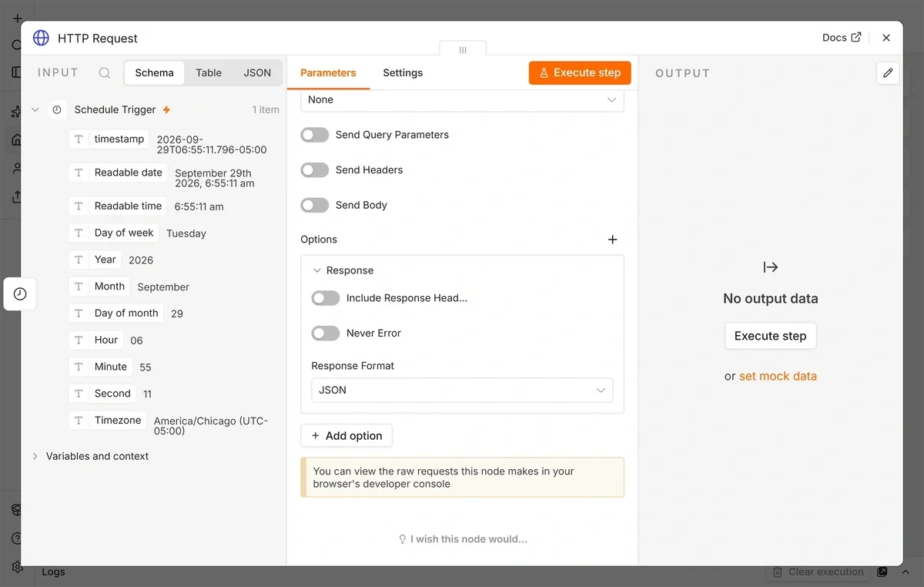
Task: Collapse the Schedule Trigger tree chevron
Action: [x=35, y=110]
